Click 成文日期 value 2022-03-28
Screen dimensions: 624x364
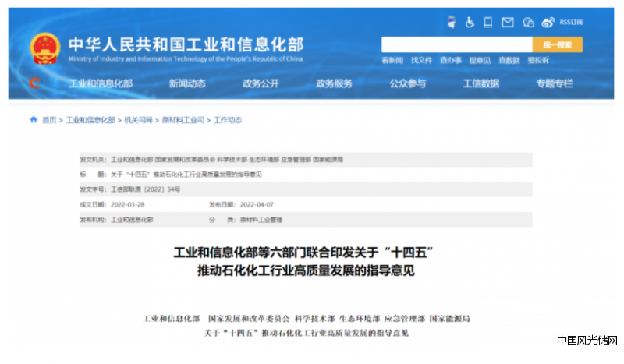coord(128,204)
